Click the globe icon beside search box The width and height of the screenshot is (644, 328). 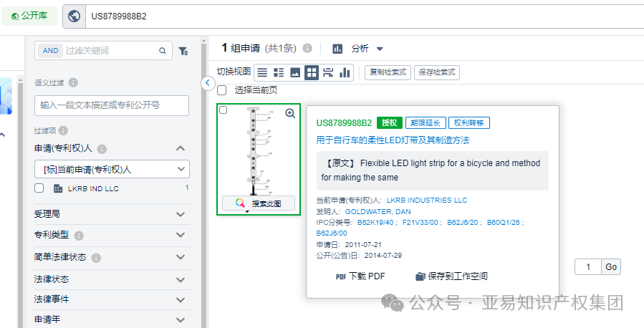pos(74,16)
